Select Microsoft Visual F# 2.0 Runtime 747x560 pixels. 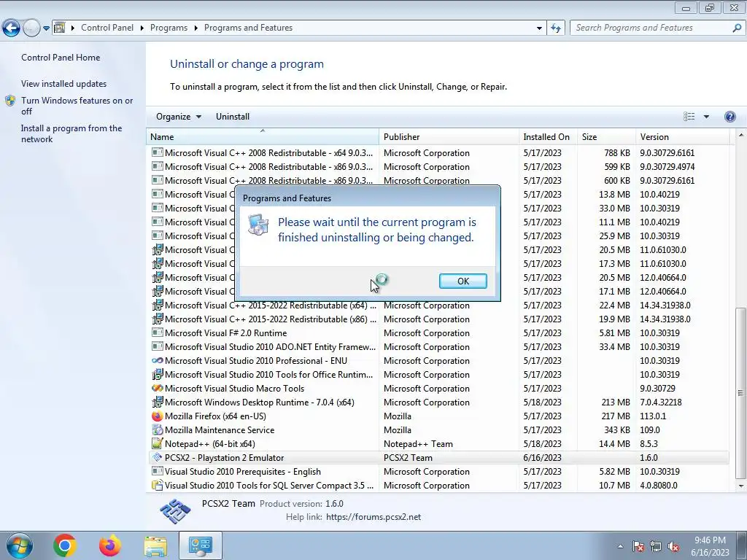pos(438,332)
